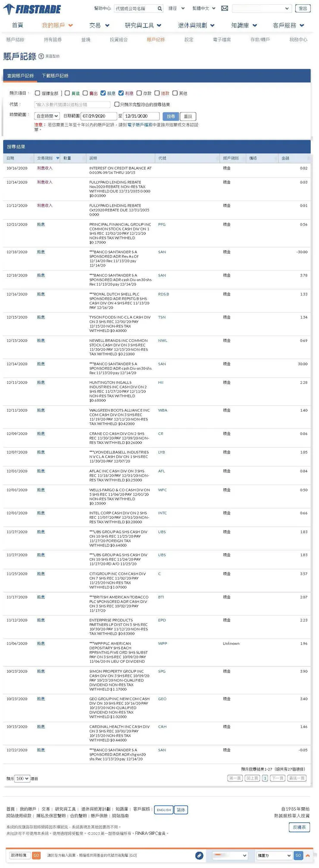Click the 搜尋 search button

171,116
